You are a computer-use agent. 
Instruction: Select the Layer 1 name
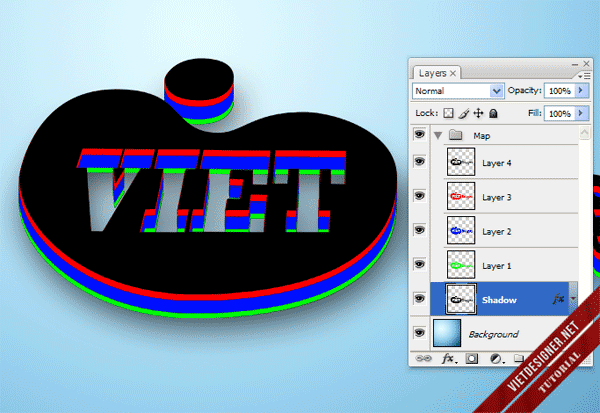[x=496, y=266]
